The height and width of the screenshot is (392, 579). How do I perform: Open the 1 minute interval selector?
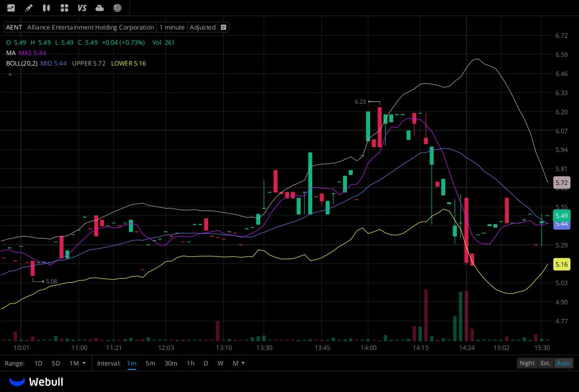pos(172,27)
